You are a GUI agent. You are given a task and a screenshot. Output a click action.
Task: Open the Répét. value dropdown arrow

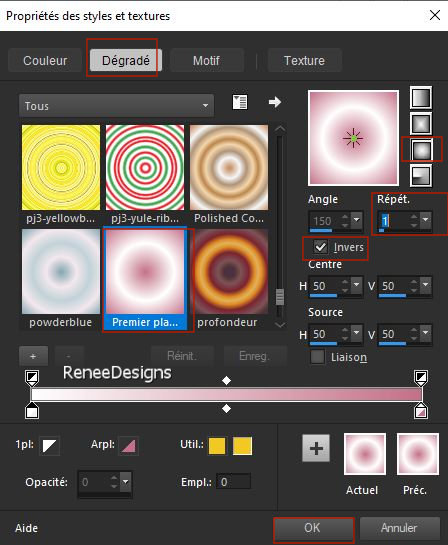(425, 220)
